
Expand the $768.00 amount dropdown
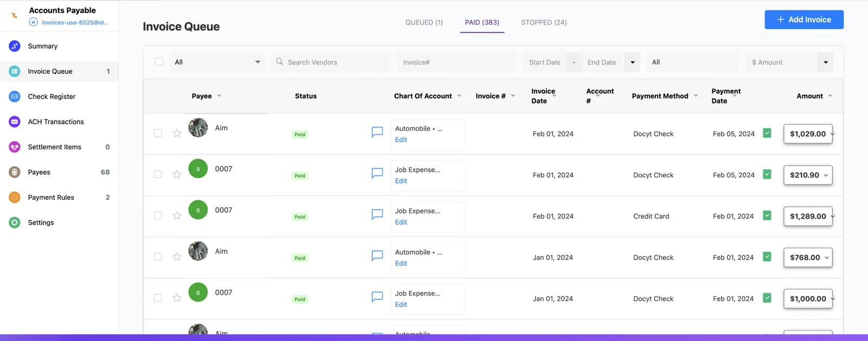(x=827, y=257)
